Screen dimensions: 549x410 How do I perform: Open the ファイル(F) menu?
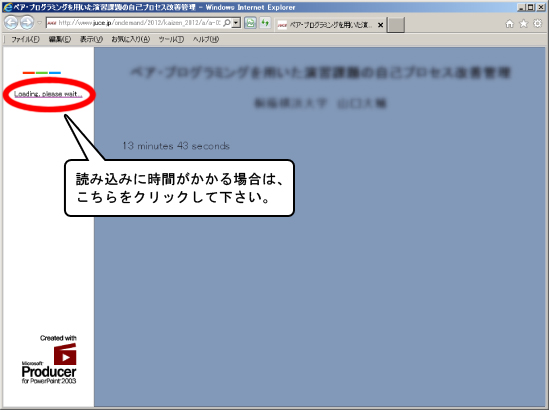[x=25, y=39]
